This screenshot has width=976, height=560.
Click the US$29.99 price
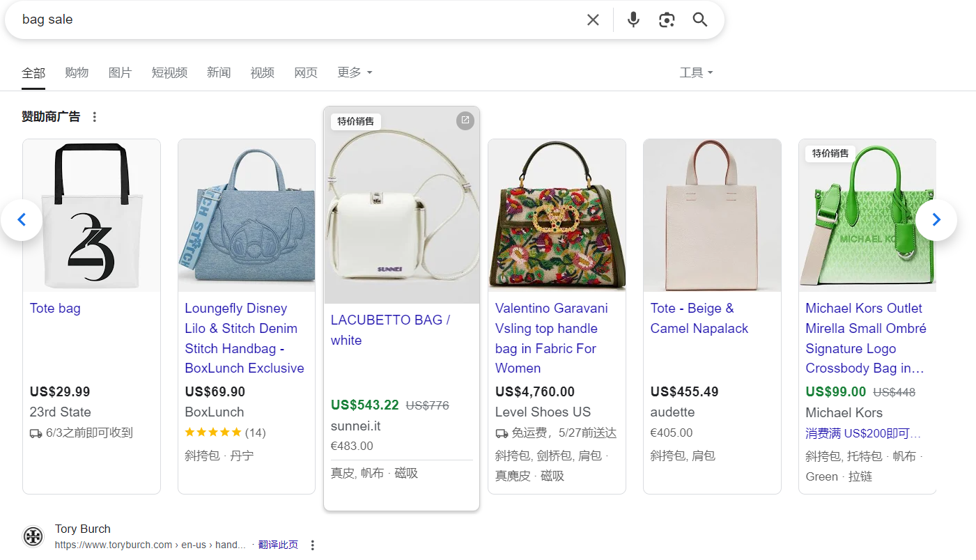click(60, 392)
